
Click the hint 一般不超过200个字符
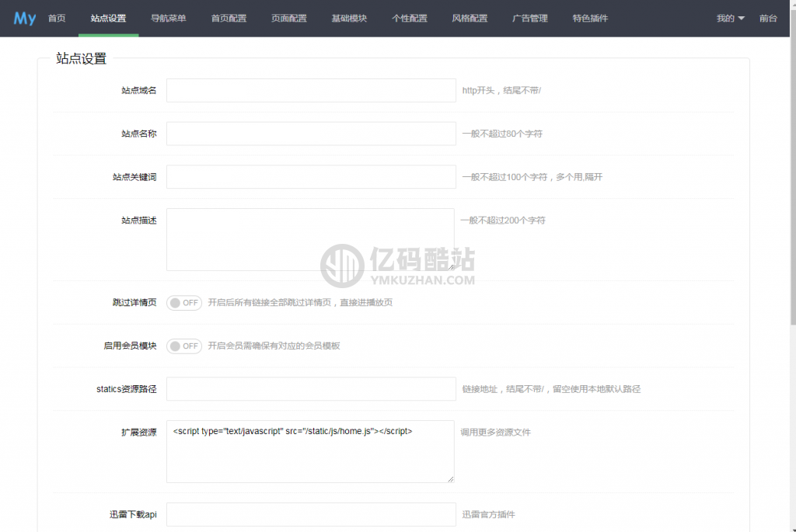(503, 220)
